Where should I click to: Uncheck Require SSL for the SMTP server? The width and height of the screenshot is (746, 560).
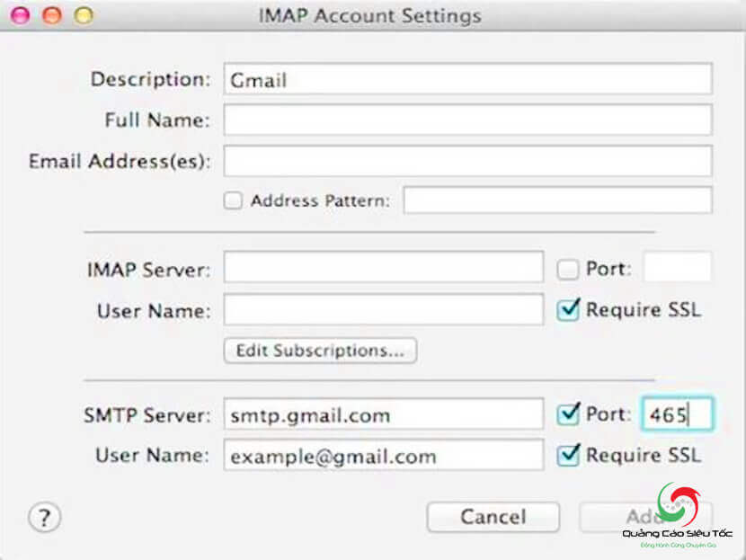pyautogui.click(x=568, y=455)
